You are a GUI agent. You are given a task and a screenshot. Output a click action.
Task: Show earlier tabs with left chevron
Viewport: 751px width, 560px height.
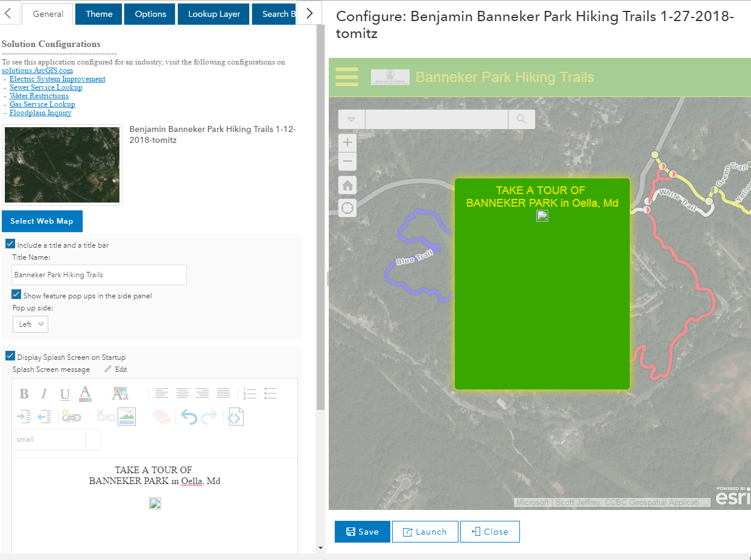click(x=9, y=13)
